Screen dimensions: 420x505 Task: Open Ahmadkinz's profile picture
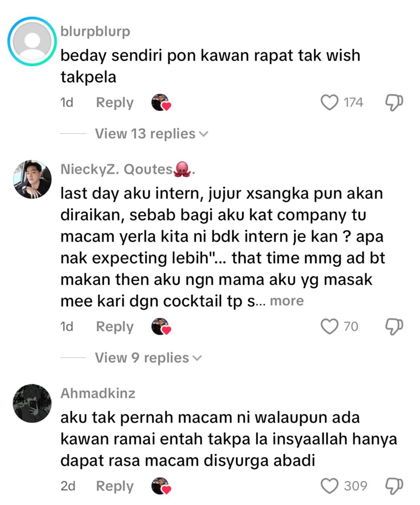pos(32,403)
